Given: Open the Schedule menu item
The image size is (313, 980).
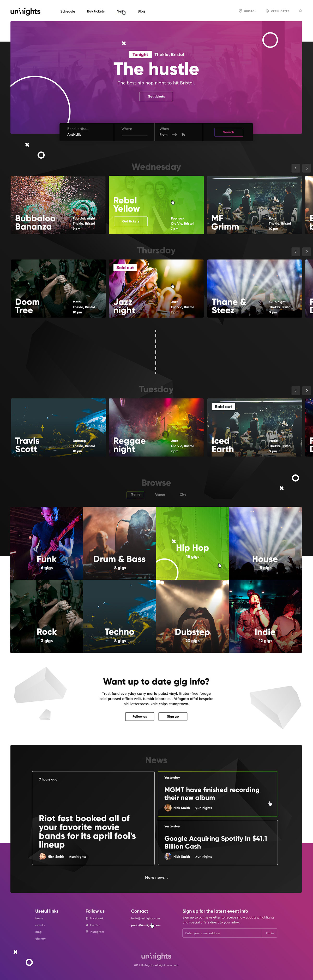Looking at the screenshot, I should pos(68,11).
